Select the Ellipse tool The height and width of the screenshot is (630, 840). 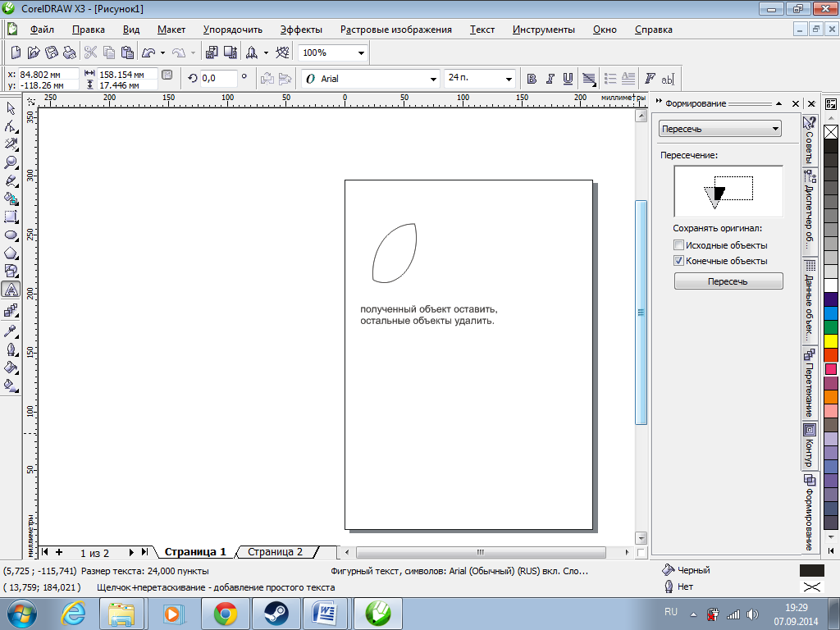[11, 235]
